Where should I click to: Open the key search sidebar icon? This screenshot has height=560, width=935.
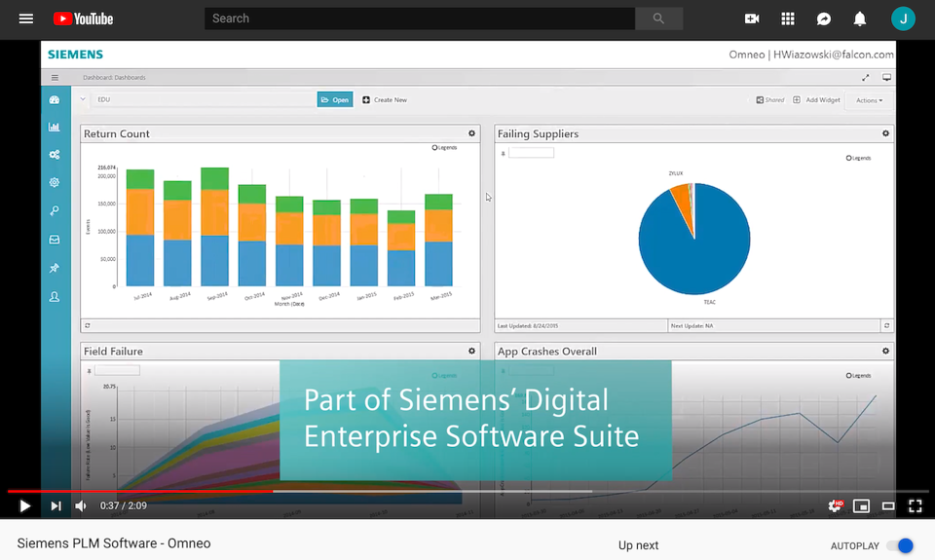click(x=55, y=210)
